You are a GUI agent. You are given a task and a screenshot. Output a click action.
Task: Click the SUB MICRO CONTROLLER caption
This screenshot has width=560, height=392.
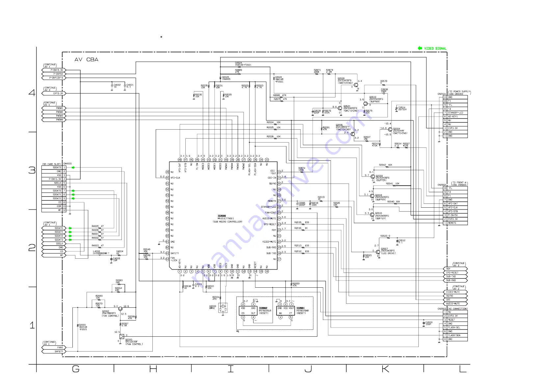point(227,222)
